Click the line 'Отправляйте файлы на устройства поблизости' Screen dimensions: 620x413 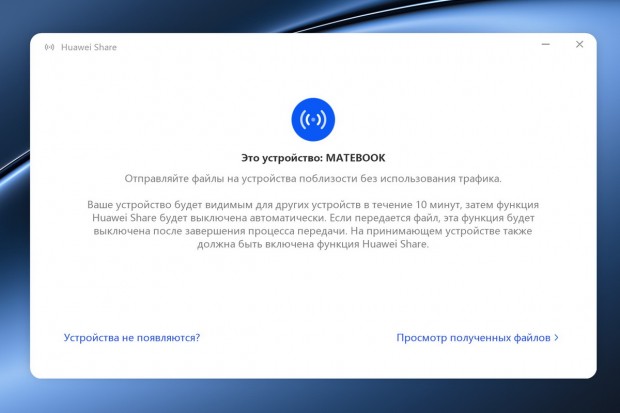pyautogui.click(x=313, y=179)
